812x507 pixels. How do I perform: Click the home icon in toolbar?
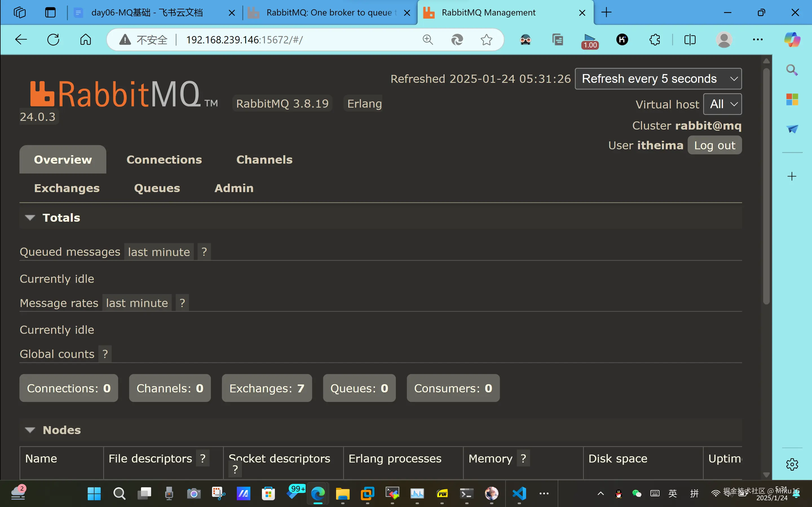click(x=85, y=40)
